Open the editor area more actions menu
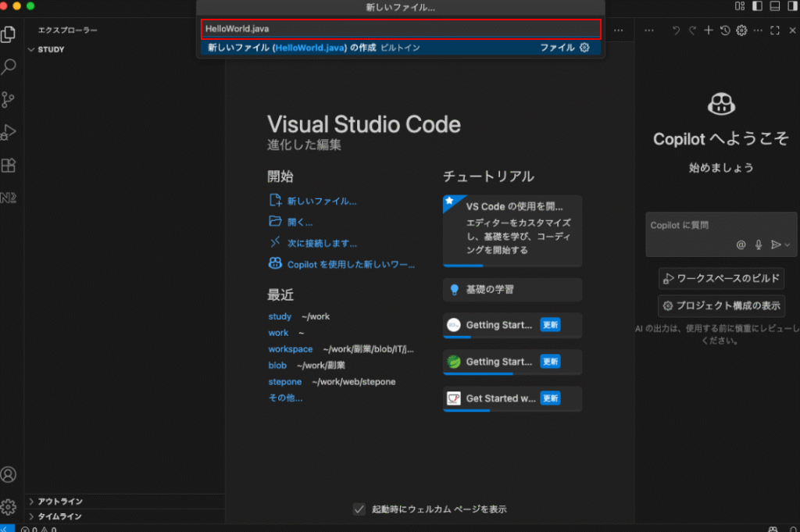 pyautogui.click(x=619, y=30)
